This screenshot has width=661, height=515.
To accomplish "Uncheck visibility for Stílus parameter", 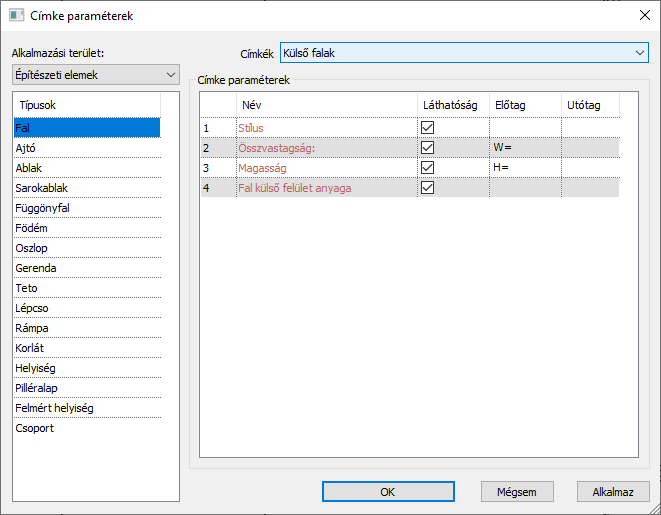I will [427, 128].
